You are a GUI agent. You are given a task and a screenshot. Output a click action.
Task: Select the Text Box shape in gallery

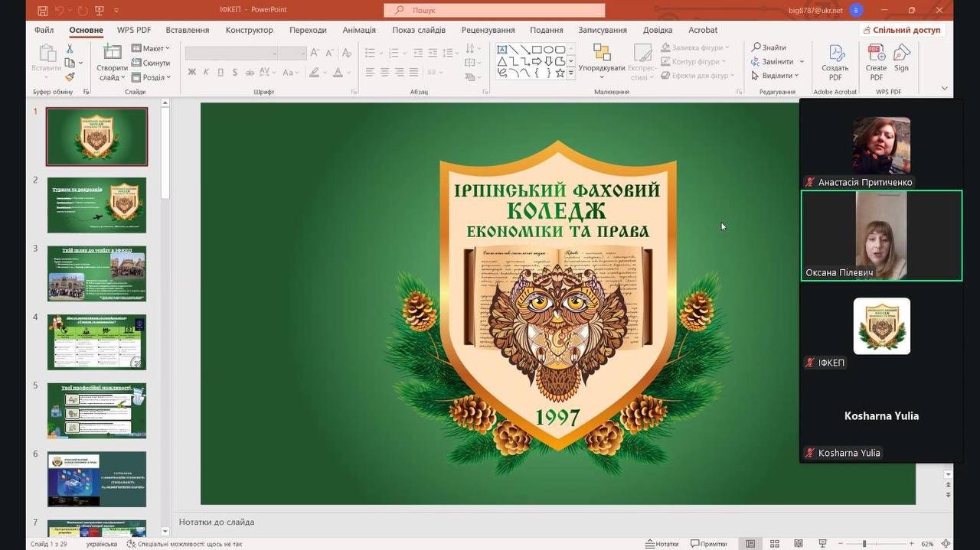point(502,49)
